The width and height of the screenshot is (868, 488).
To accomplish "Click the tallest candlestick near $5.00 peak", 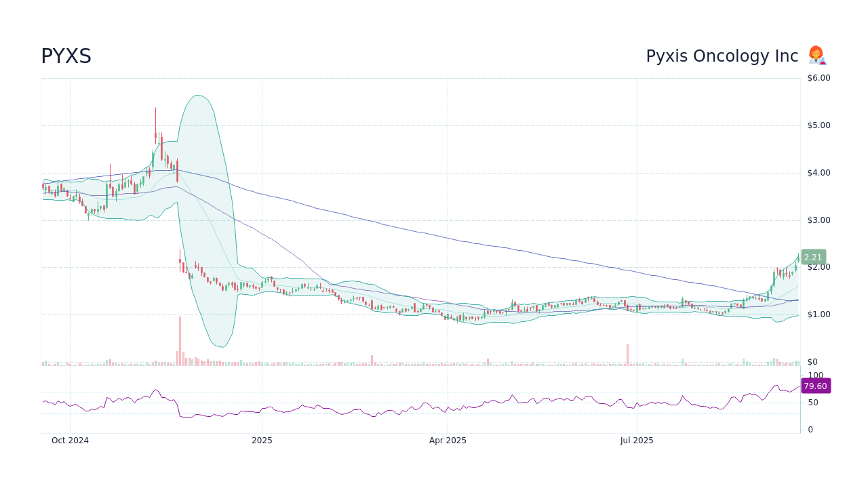I will coord(155,132).
